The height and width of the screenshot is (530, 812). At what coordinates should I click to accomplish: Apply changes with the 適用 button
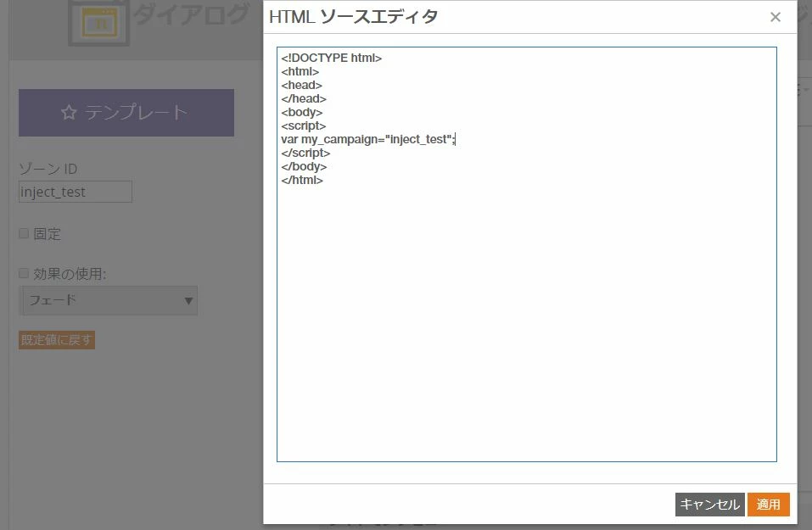(768, 504)
